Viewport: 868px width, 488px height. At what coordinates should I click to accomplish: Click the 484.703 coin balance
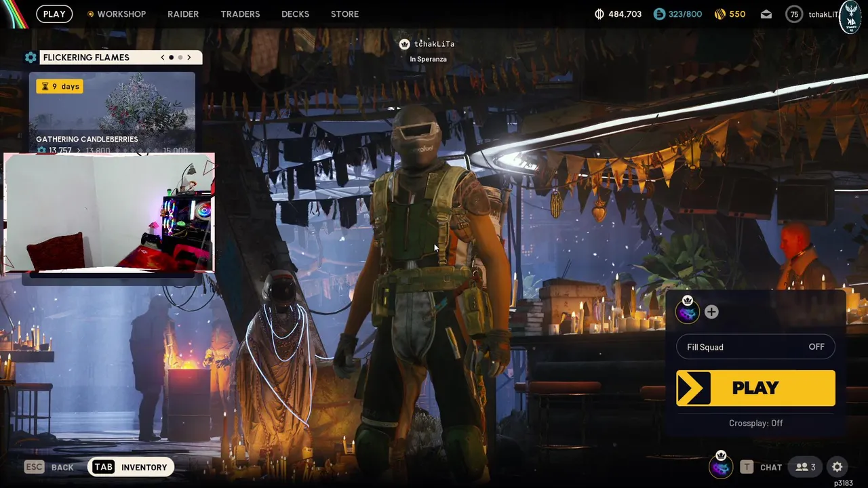pos(625,14)
